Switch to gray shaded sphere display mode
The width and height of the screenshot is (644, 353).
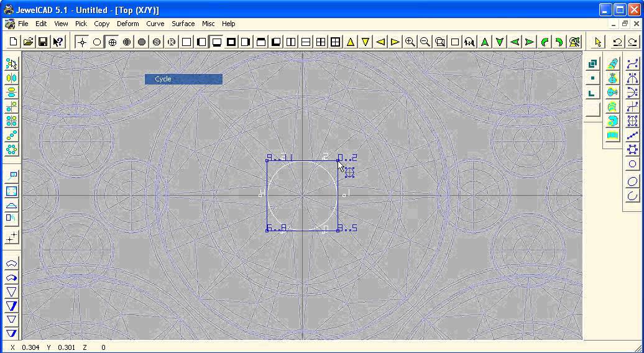pyautogui.click(x=142, y=42)
